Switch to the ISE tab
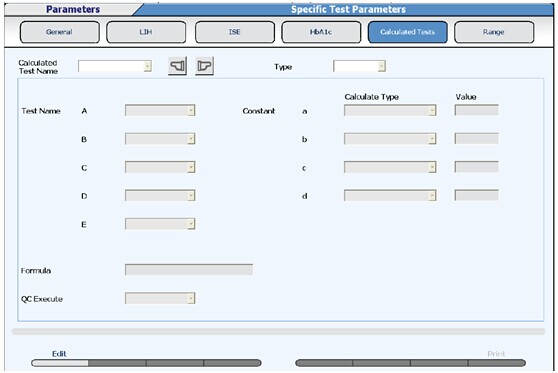This screenshot has width=558, height=373. [x=235, y=32]
